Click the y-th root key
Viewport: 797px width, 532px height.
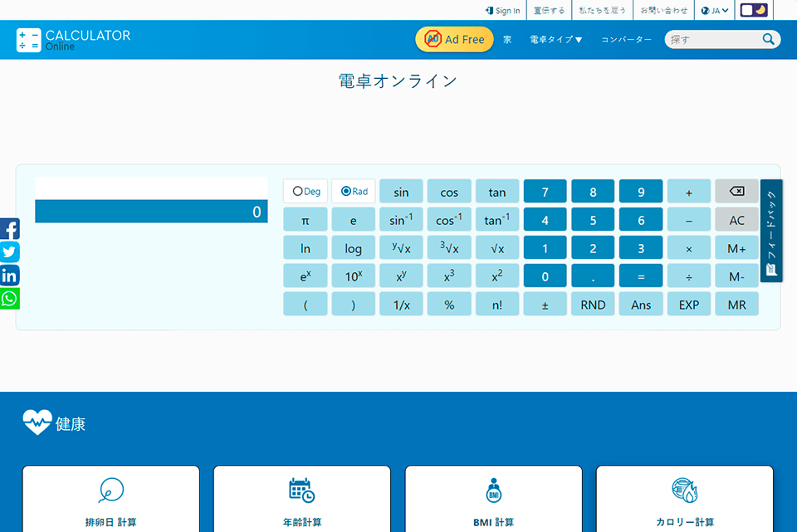pos(401,248)
